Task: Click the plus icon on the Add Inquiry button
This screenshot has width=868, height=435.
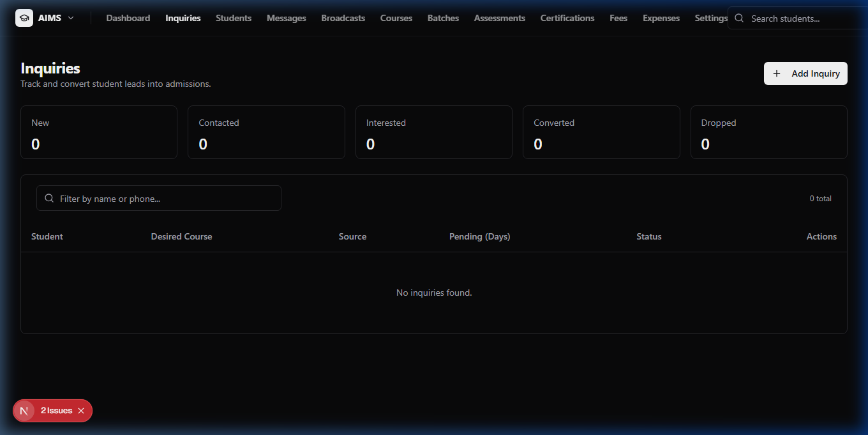Action: [x=777, y=73]
